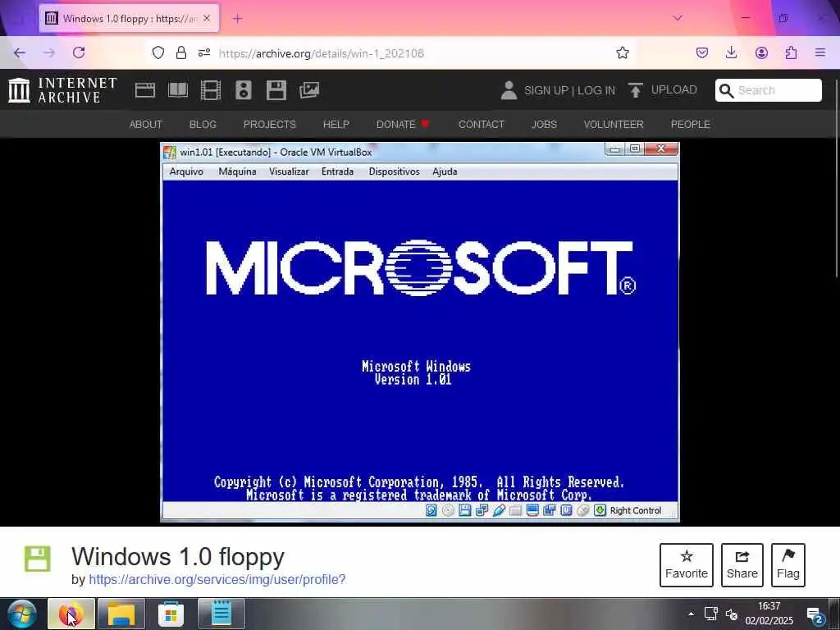Save page to Pocket icon
The width and height of the screenshot is (840, 630).
tap(702, 52)
